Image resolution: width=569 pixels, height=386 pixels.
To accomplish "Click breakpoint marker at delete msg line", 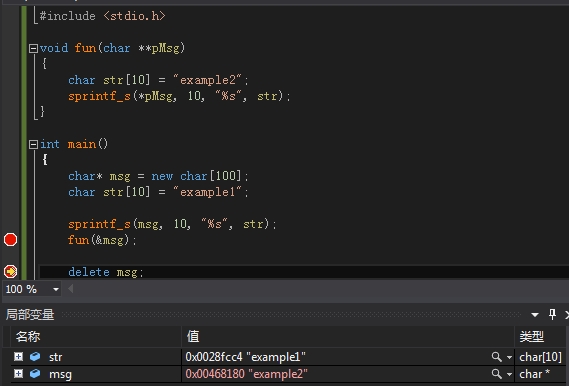I will (10, 271).
